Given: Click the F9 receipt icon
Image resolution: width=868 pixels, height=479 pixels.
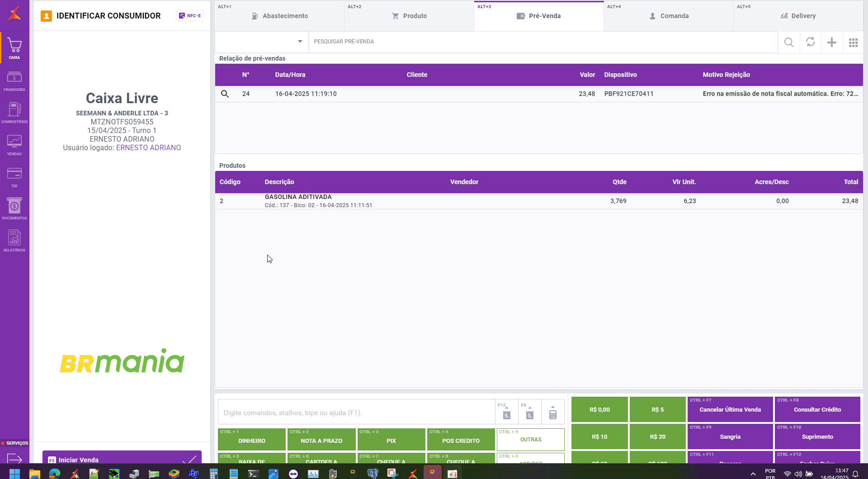Looking at the screenshot, I should click(529, 412).
